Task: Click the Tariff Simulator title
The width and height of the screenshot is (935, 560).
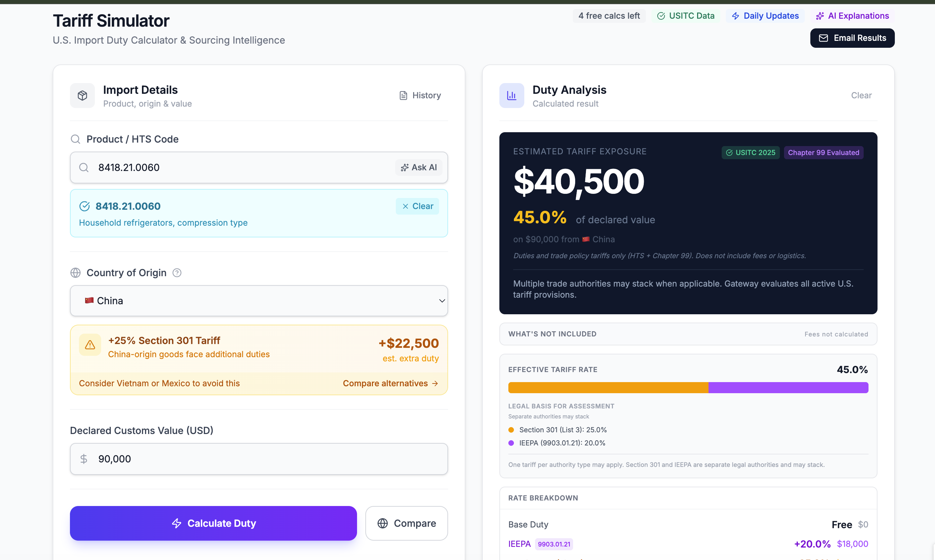Action: coord(111,21)
